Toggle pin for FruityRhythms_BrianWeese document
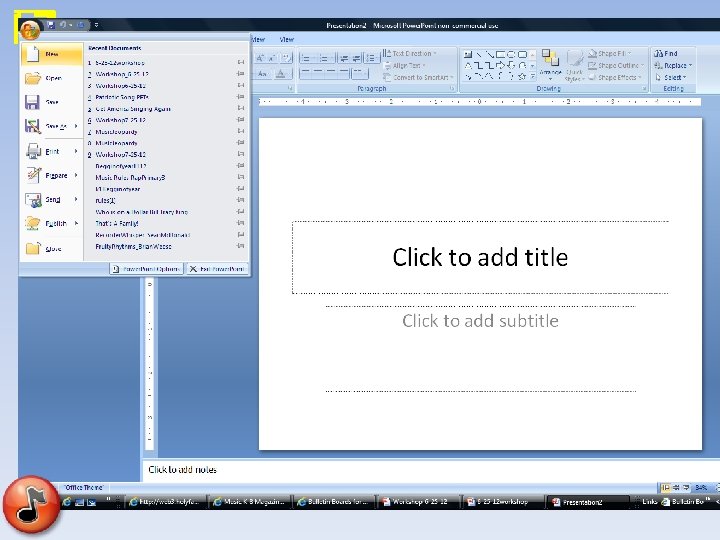Screen dimensions: 720x540 coord(241,246)
